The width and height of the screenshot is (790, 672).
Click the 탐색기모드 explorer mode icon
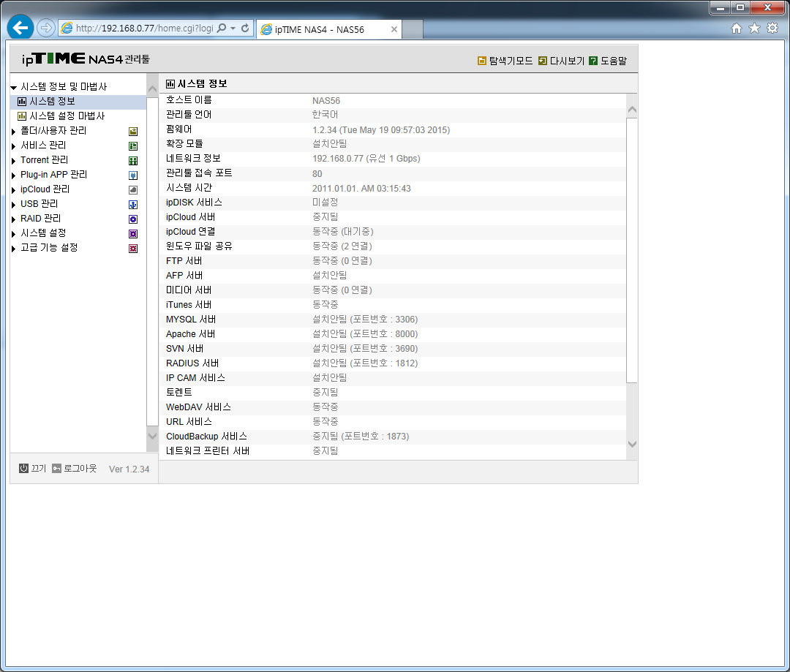[481, 61]
